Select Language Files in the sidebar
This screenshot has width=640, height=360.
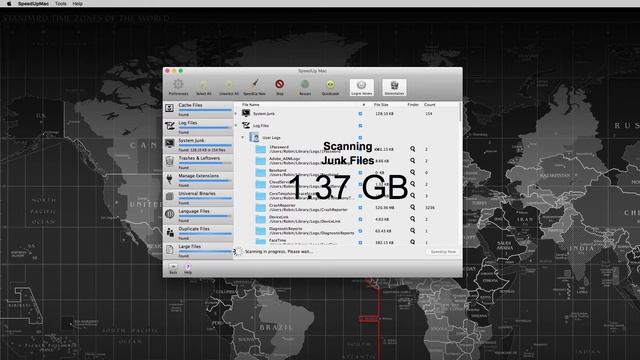(198, 216)
